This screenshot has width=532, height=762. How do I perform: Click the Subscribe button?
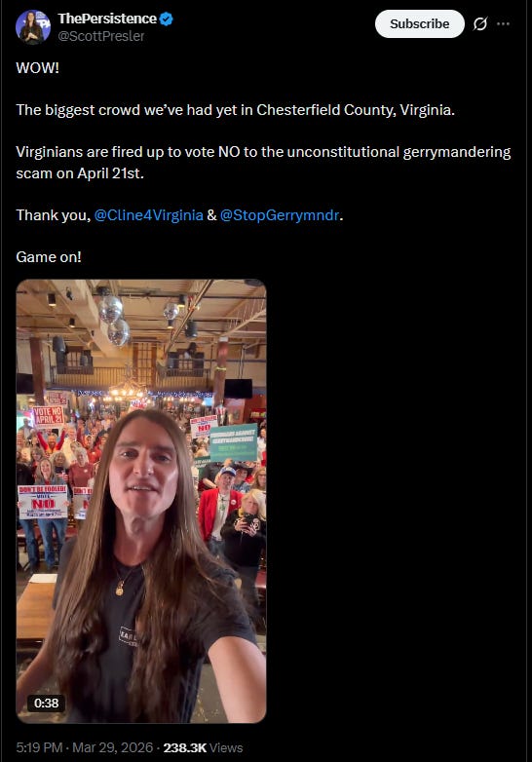click(x=420, y=23)
